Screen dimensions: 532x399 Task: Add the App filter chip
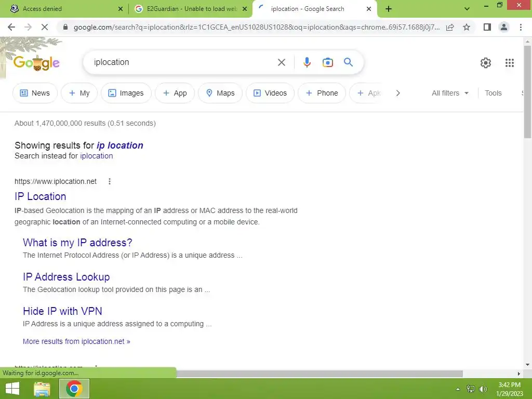[x=175, y=93]
